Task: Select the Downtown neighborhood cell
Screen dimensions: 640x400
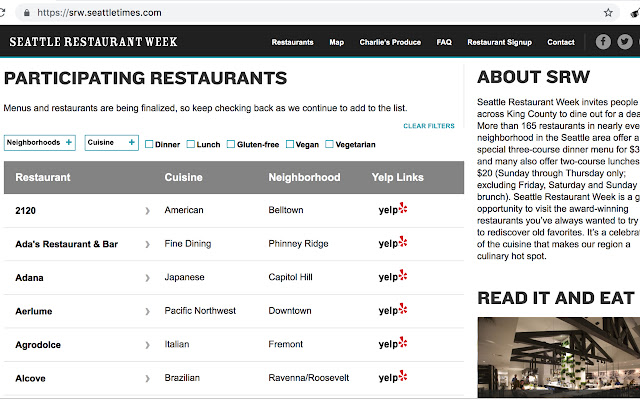Action: pos(290,311)
